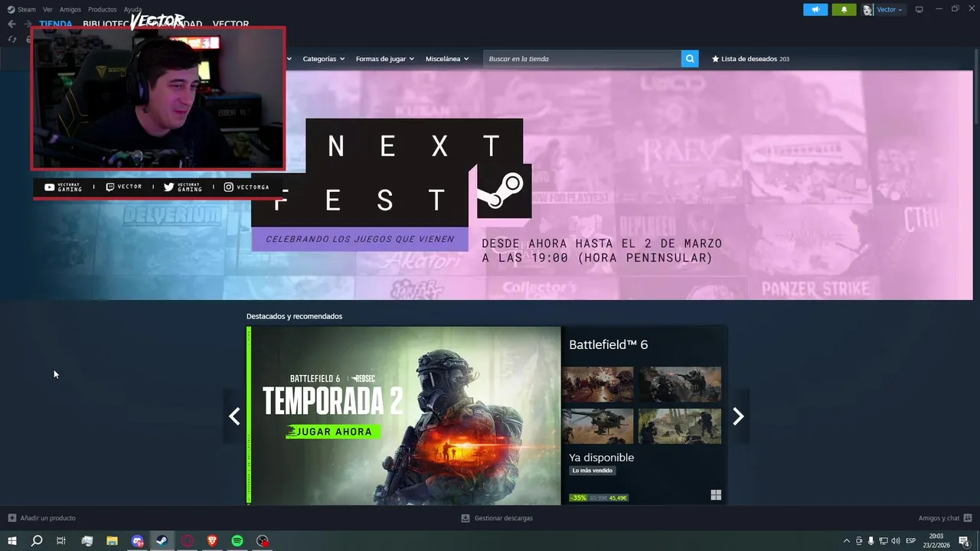Screen dimensions: 980x551
Task: Expand the Formas de jugar dropdown
Action: [384, 59]
